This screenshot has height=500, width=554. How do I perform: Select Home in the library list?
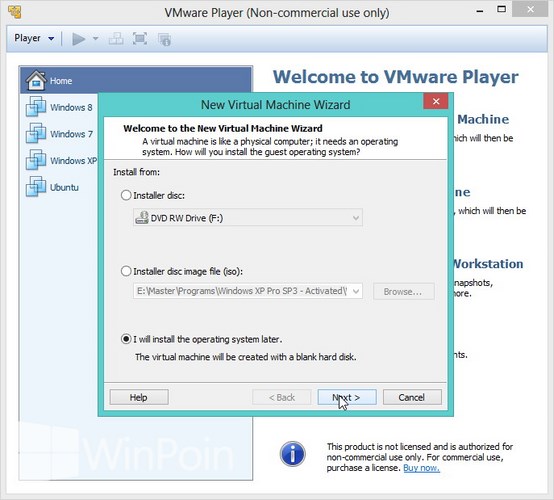[x=136, y=81]
